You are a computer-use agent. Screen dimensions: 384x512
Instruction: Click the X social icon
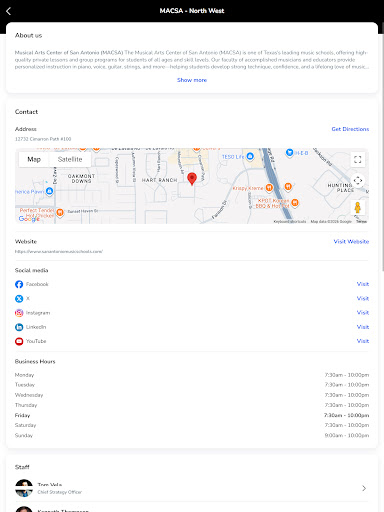19,298
